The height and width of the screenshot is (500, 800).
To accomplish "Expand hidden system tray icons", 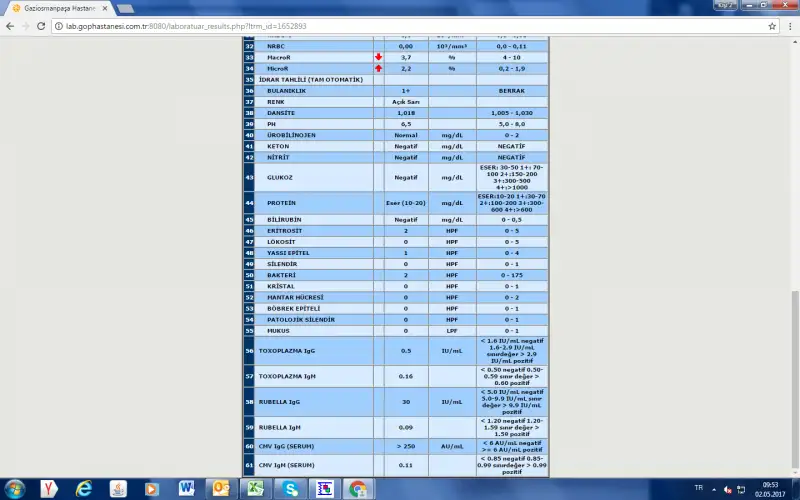I will pos(713,489).
